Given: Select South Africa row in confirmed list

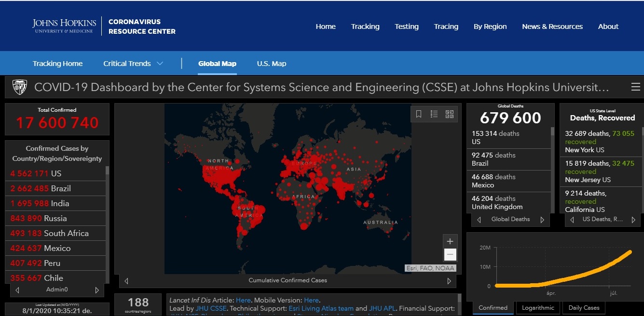Looking at the screenshot, I should [x=55, y=233].
